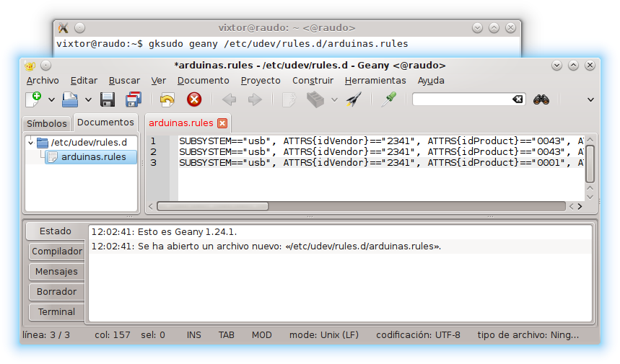Click the terminal titlebar sticky dot button

click(80, 27)
